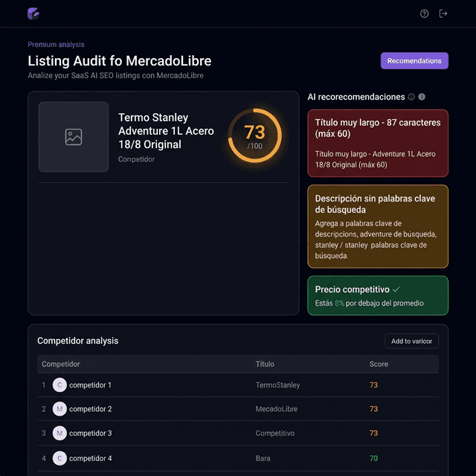Click the Competidor column header
This screenshot has width=476, height=476.
61,364
